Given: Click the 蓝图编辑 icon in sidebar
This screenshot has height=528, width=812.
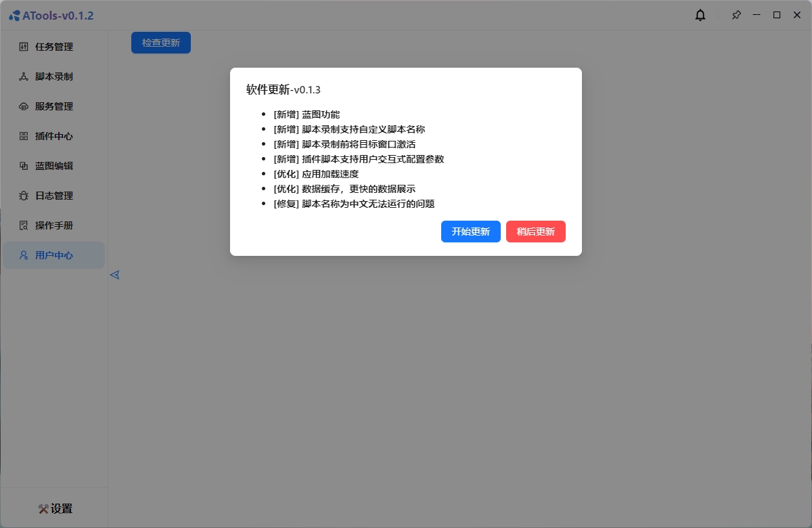Looking at the screenshot, I should click(x=24, y=166).
